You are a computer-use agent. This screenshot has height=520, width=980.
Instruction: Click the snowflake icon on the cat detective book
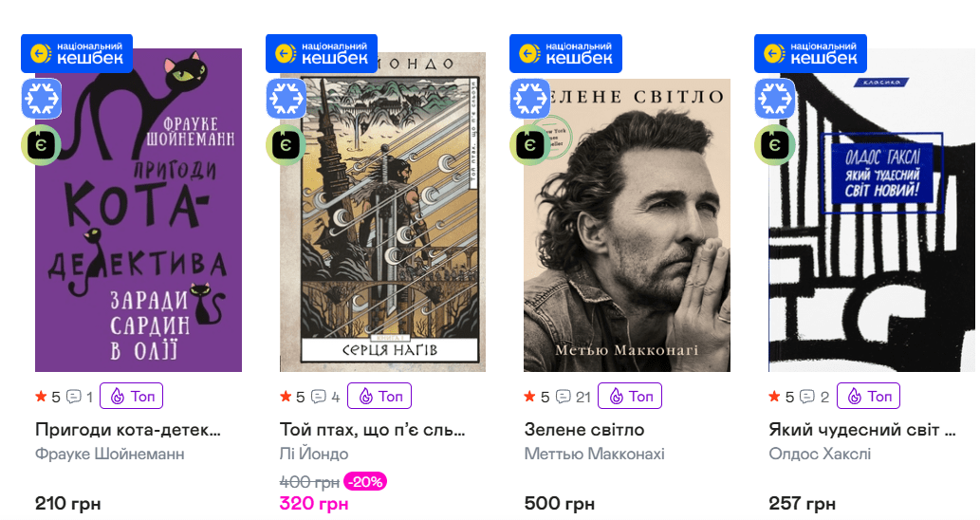(x=42, y=99)
